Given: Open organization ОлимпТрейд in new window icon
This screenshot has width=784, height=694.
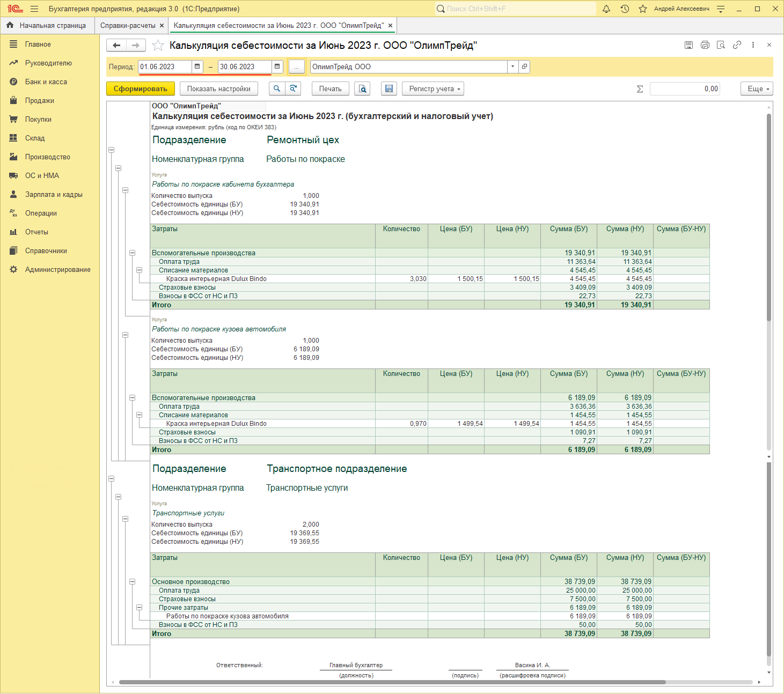Looking at the screenshot, I should tap(524, 67).
